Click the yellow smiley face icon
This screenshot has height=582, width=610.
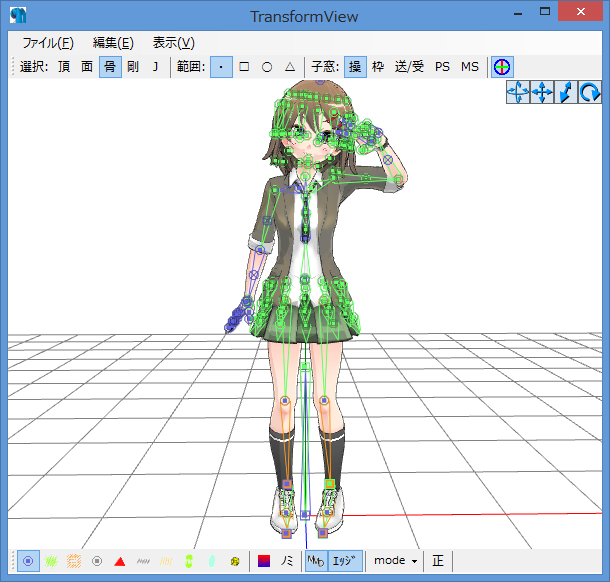234,561
